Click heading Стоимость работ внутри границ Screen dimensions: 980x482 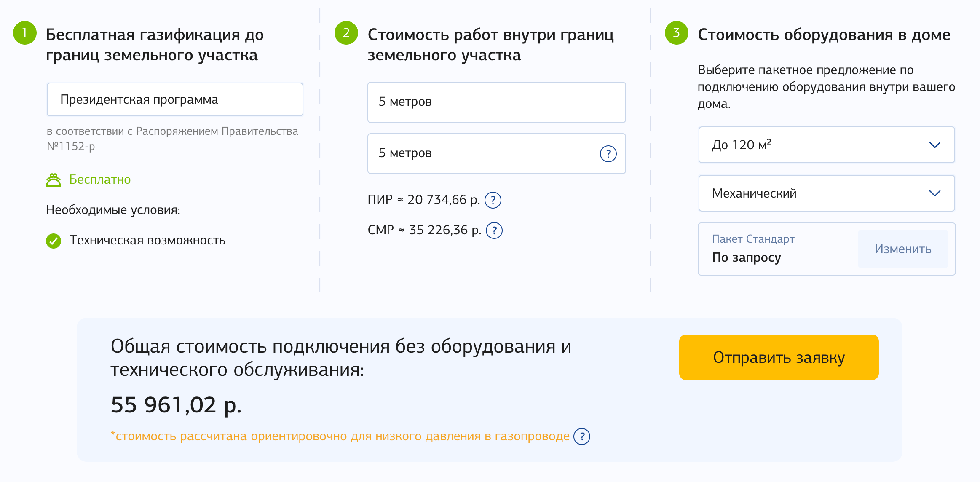click(490, 45)
